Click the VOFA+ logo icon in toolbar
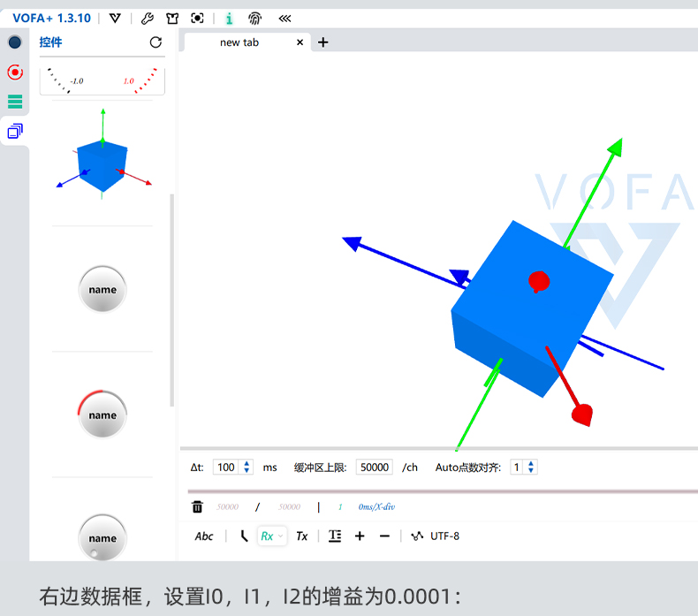 115,18
